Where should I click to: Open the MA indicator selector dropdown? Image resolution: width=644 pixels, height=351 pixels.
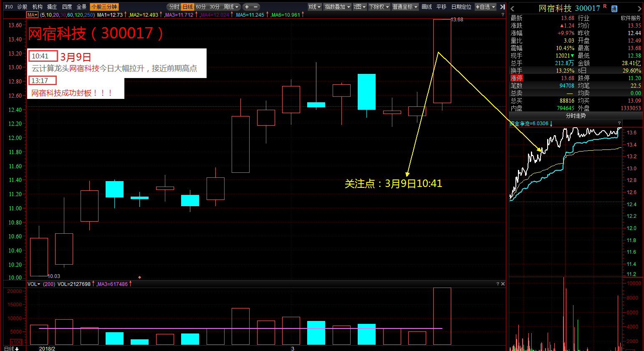point(32,15)
